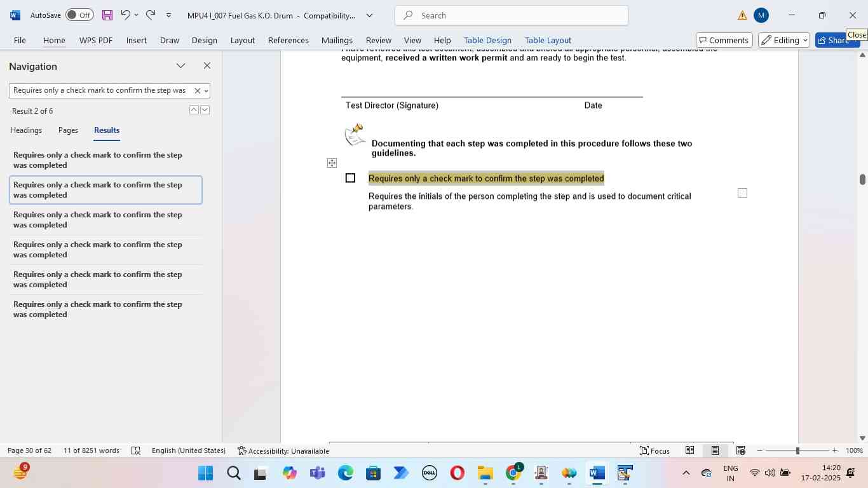Open the WPS PDF tab
The image size is (868, 488).
96,40
